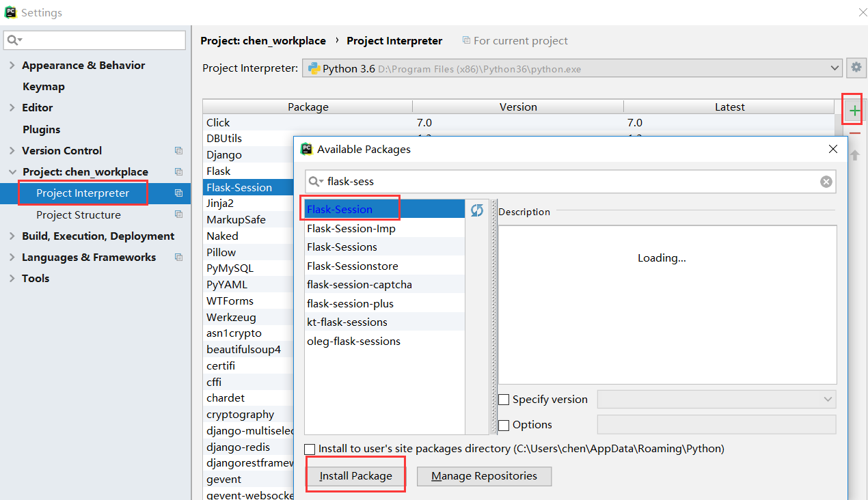868x500 pixels.
Task: Select Plugins in settings tree
Action: click(x=42, y=130)
